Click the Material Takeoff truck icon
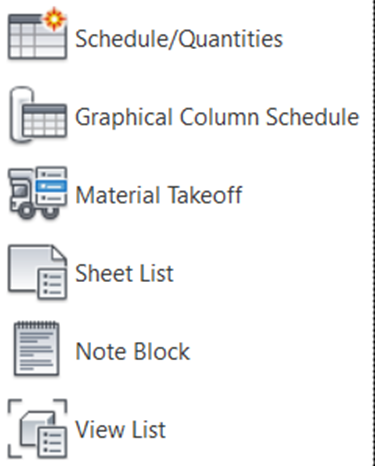This screenshot has height=466, width=375. 37,193
